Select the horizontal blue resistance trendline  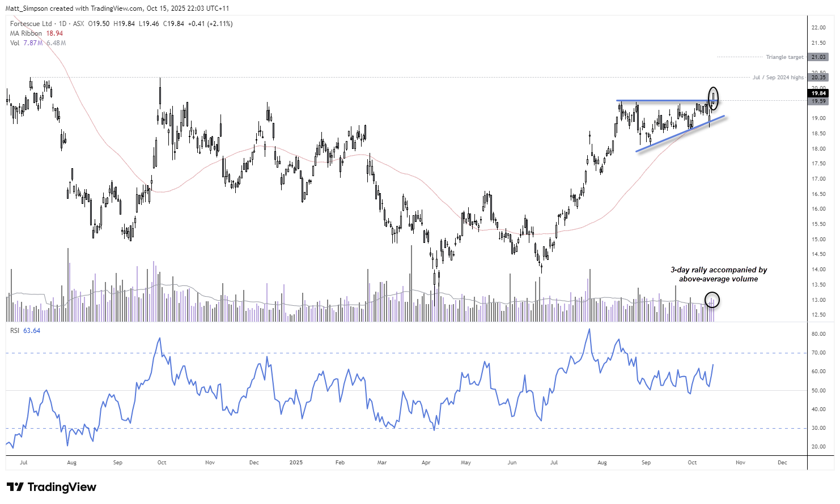pos(663,100)
